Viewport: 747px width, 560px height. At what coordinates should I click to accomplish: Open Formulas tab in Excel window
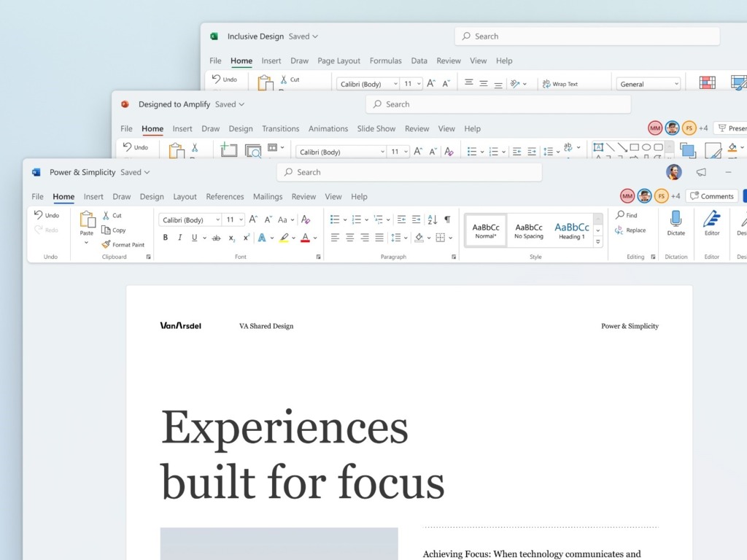point(385,61)
